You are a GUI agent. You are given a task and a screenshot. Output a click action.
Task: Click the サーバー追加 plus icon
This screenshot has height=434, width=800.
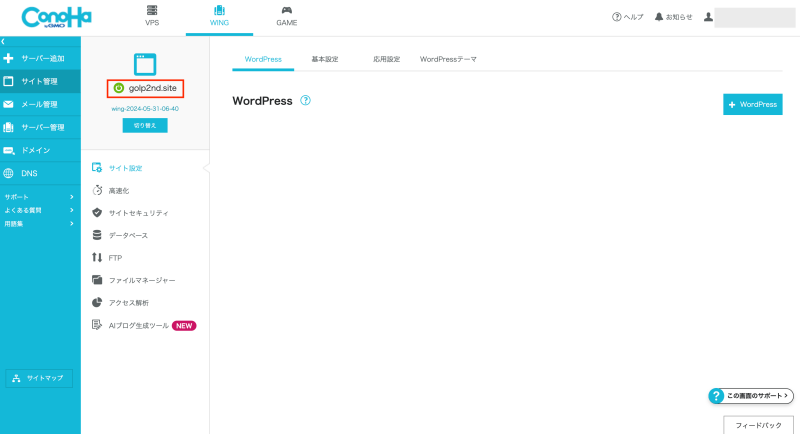[x=8, y=59]
